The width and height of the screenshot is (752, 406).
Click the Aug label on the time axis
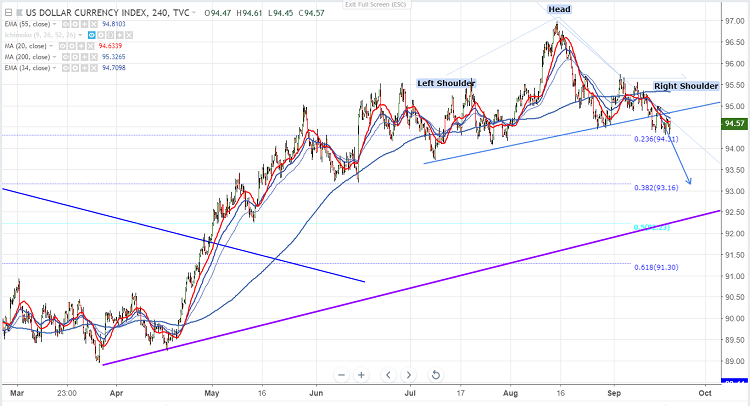tap(510, 394)
